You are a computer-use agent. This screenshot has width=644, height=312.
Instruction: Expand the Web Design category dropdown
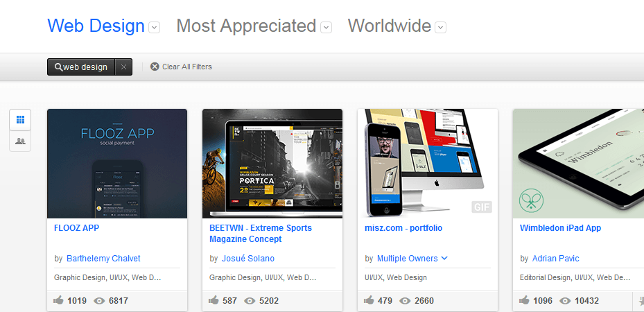155,28
